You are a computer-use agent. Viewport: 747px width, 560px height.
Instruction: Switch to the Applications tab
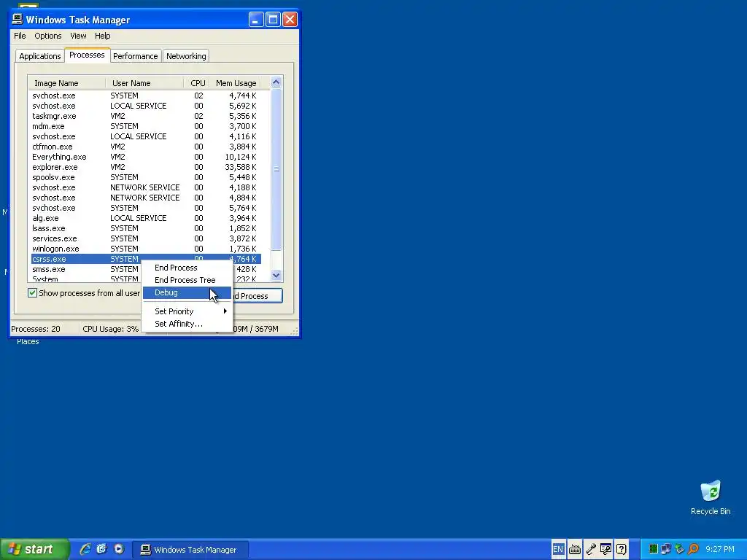point(40,56)
